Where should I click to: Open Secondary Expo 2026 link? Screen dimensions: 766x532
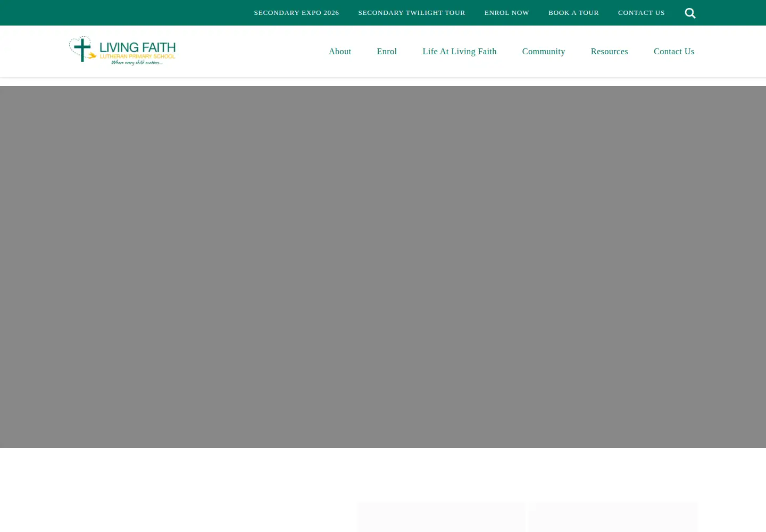[x=296, y=13]
